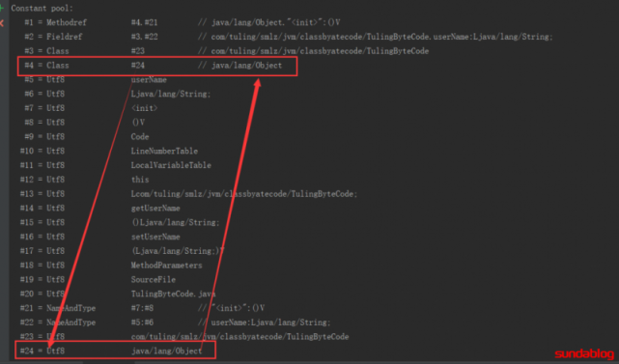Select the TulingByteCode.java value

pos(173,294)
